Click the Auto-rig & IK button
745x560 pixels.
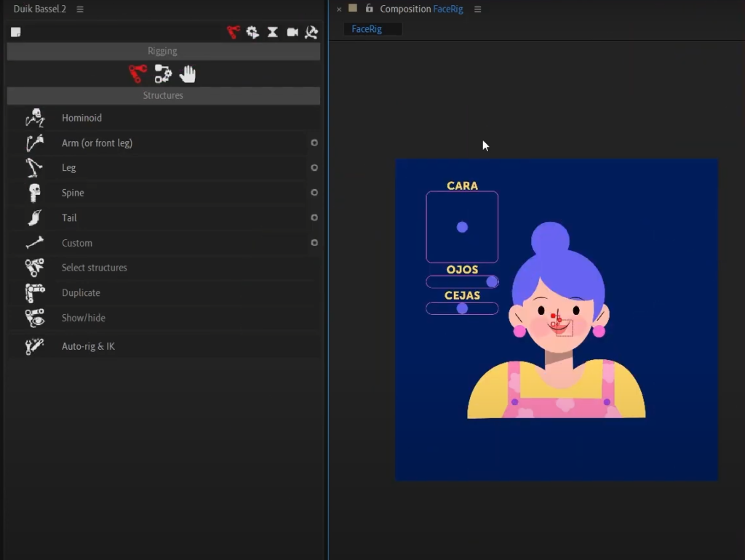coord(89,346)
